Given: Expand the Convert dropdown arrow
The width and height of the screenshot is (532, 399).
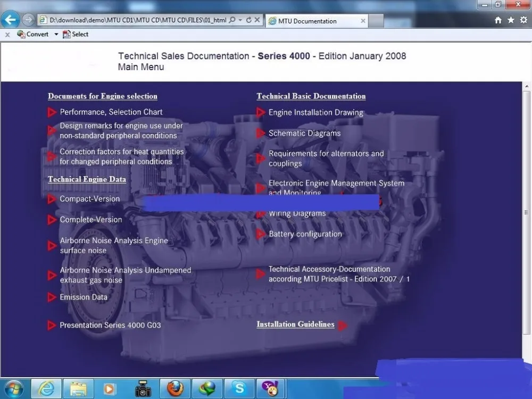Looking at the screenshot, I should pos(56,34).
